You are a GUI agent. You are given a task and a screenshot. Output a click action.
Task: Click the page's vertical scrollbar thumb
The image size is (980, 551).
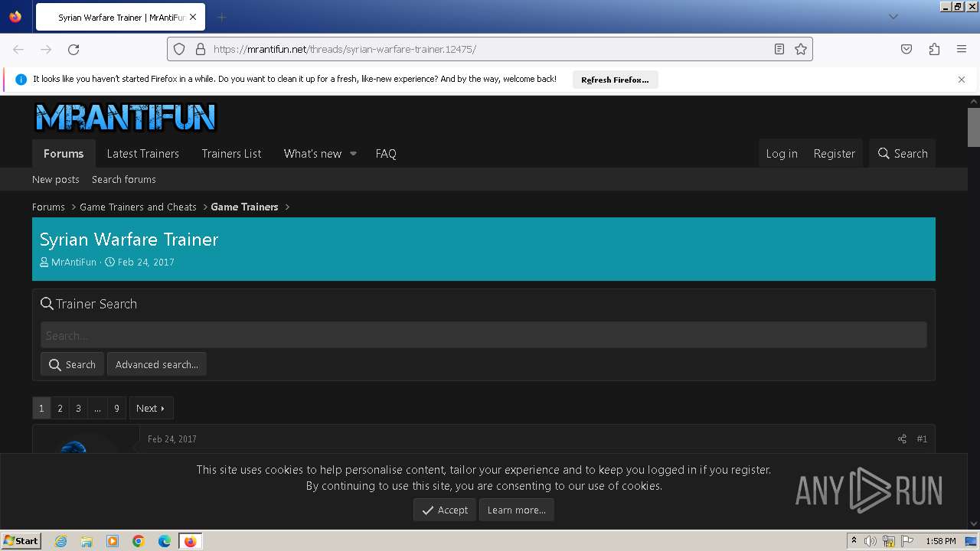tap(974, 126)
